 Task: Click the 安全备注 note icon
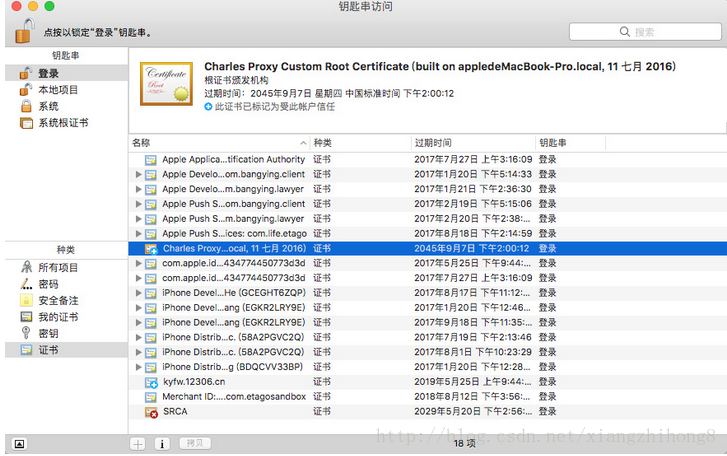pos(26,300)
